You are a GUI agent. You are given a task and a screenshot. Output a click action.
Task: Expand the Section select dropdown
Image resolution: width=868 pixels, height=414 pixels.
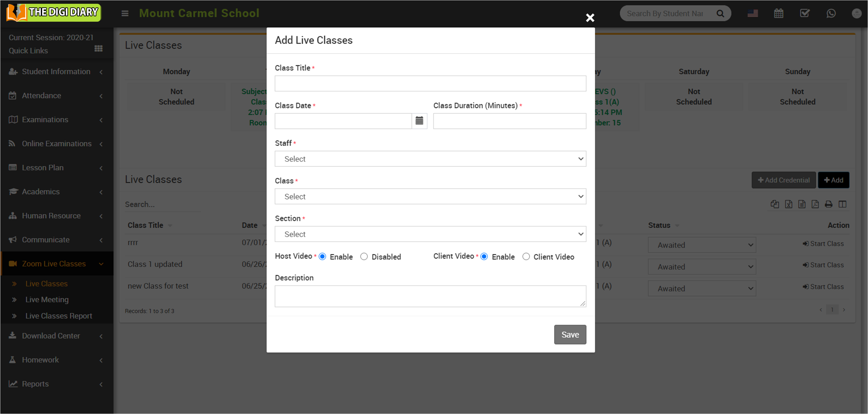tap(430, 234)
